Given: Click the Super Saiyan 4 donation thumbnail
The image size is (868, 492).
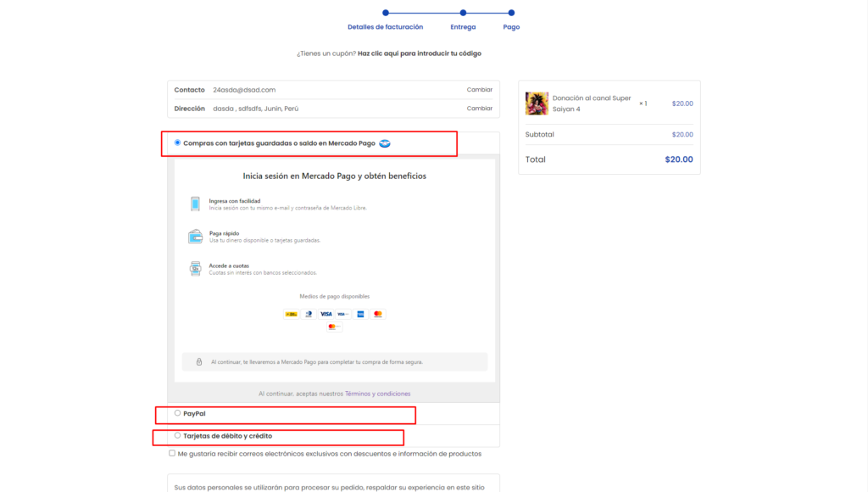Looking at the screenshot, I should (537, 103).
